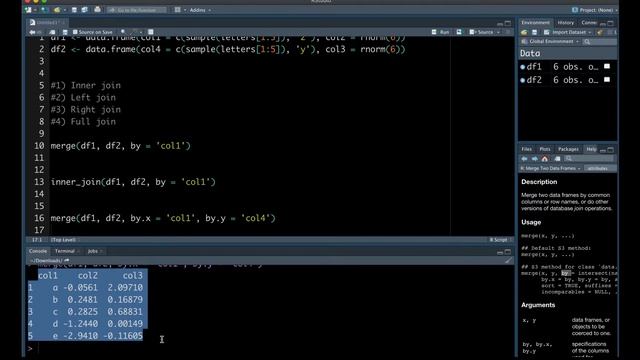Click the console prompt input line
The image size is (640, 360).
[x=269, y=349]
